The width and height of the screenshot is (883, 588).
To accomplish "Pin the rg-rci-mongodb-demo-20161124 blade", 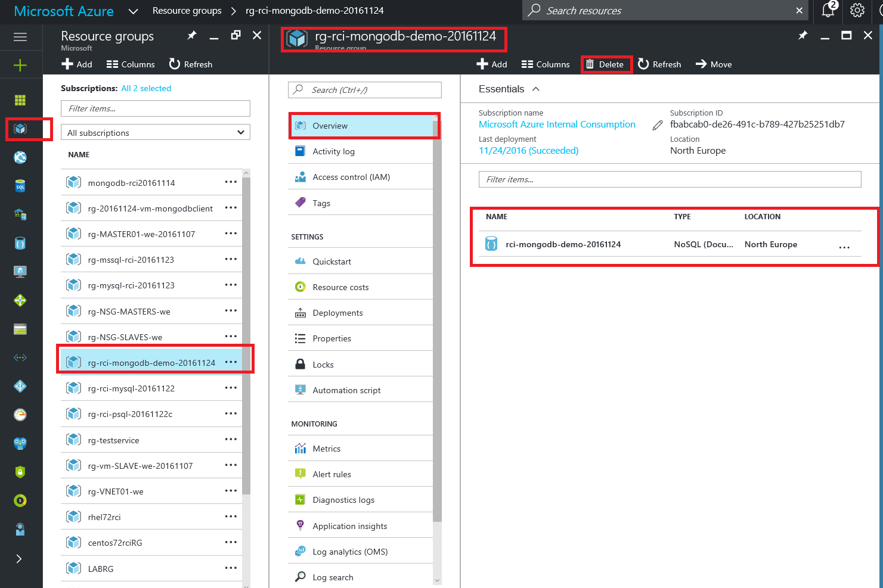I will tap(803, 36).
